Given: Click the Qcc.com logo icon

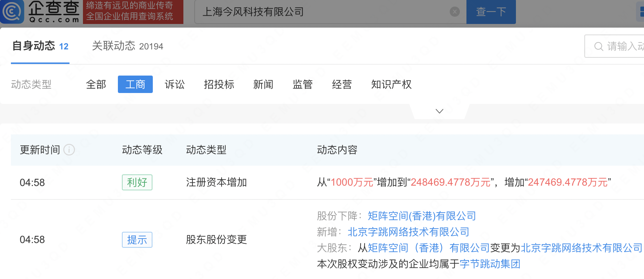Looking at the screenshot, I should 12,12.
